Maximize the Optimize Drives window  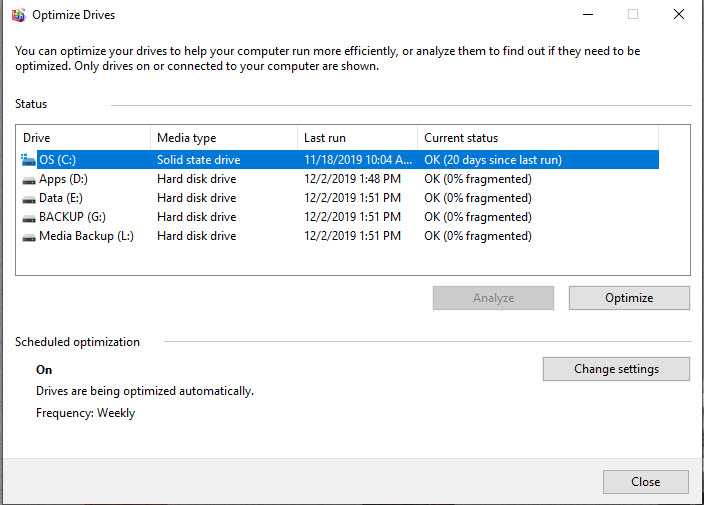633,15
